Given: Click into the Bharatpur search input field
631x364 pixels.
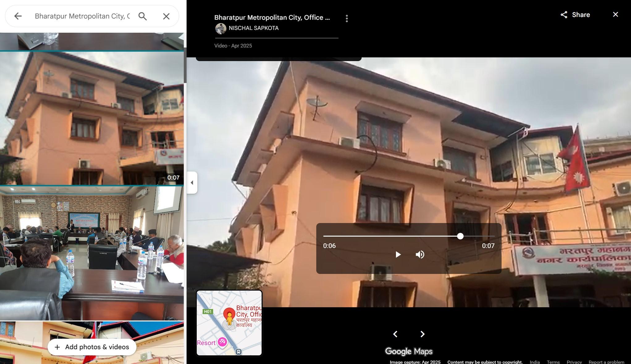Looking at the screenshot, I should (x=82, y=16).
